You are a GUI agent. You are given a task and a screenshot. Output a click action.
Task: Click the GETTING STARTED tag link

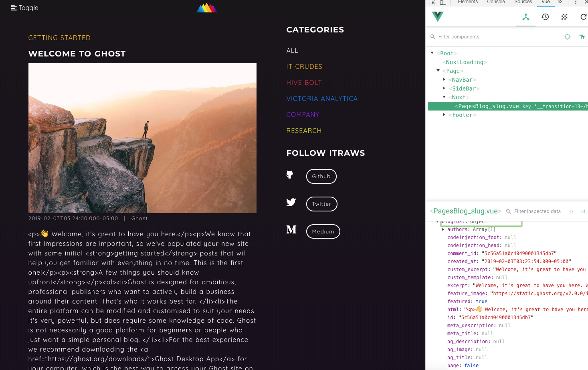click(59, 38)
